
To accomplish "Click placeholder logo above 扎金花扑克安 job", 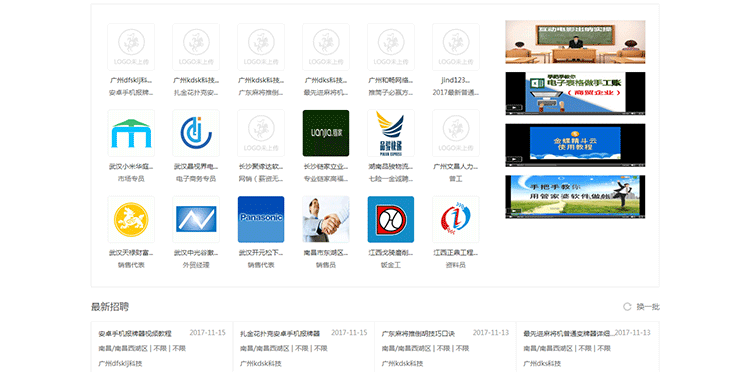I will click(x=196, y=47).
